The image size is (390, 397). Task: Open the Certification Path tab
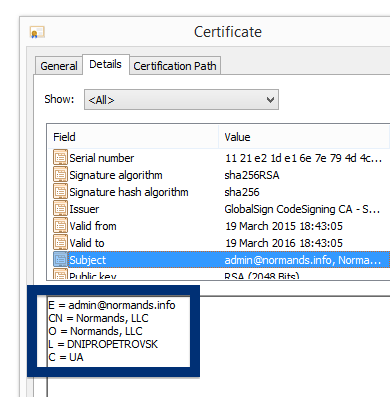click(x=175, y=66)
